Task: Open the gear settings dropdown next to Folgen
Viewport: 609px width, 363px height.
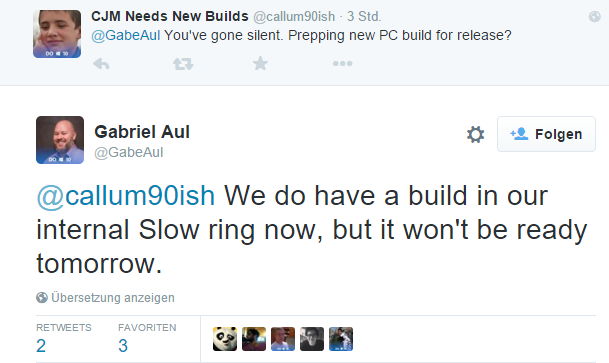Action: point(475,134)
